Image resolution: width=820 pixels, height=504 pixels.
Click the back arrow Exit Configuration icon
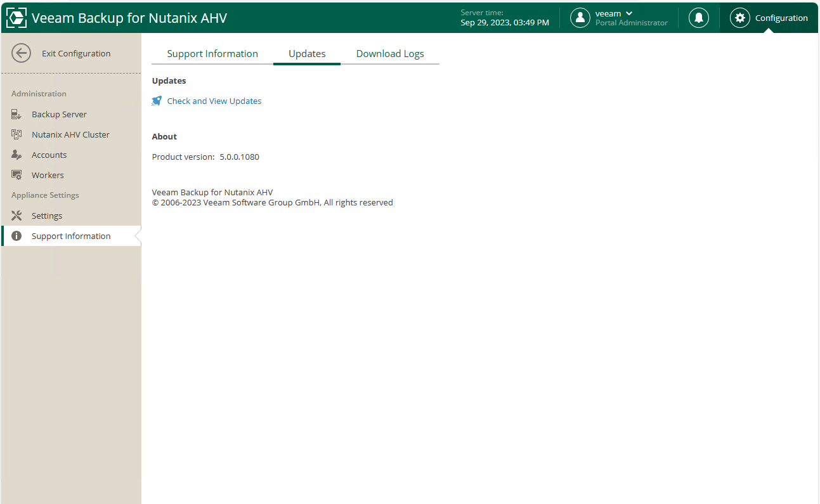pyautogui.click(x=21, y=53)
